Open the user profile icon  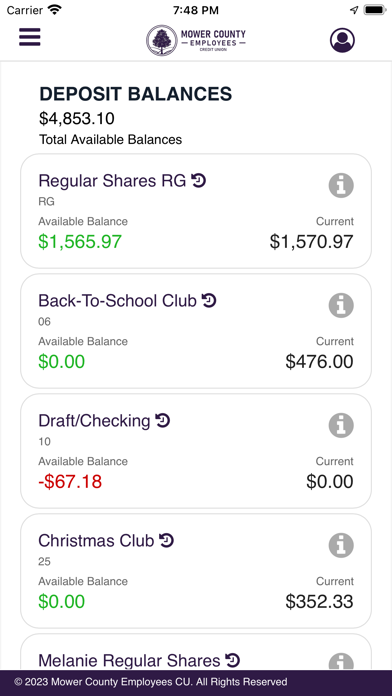pos(342,40)
